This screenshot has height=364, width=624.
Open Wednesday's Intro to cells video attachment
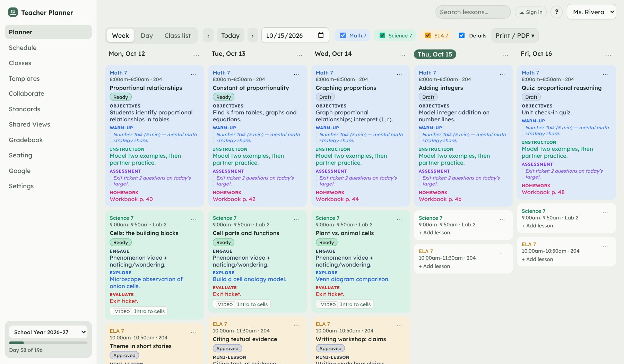click(345, 304)
